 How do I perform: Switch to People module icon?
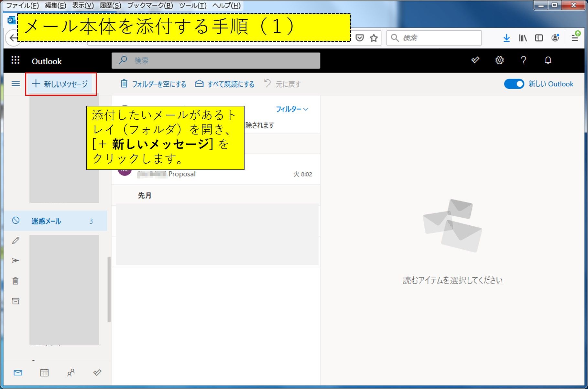coord(71,373)
